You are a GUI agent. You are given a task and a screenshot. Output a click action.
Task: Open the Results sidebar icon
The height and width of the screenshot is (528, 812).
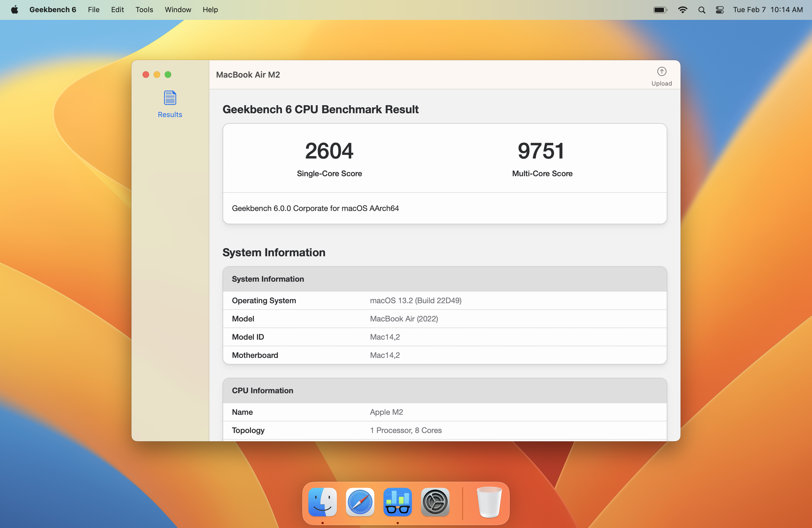click(x=170, y=98)
